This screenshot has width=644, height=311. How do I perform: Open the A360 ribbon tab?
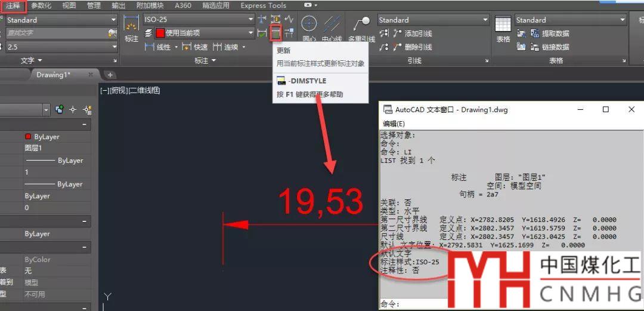(x=184, y=6)
